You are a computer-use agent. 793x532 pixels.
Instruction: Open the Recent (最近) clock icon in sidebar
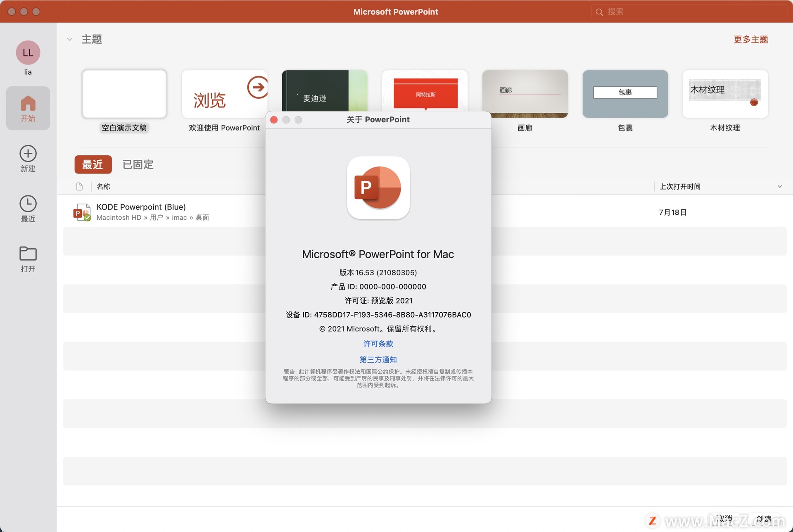28,204
